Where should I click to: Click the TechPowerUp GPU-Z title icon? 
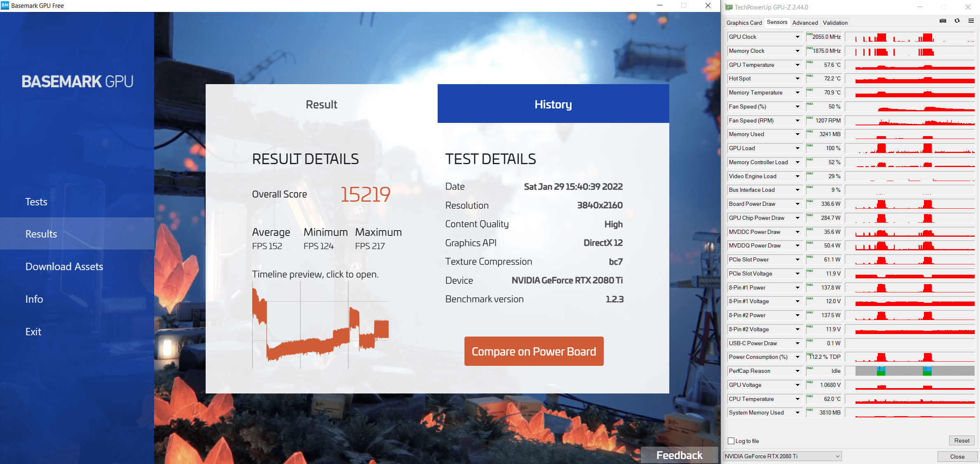pos(729,7)
